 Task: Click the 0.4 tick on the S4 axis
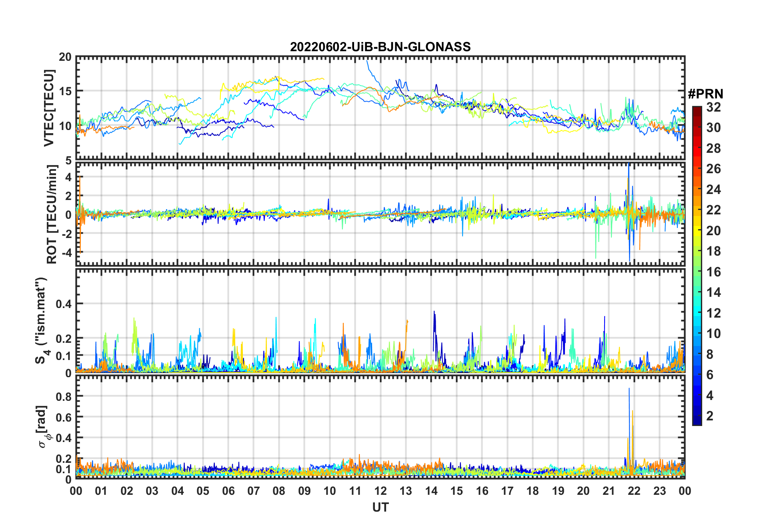click(x=63, y=304)
